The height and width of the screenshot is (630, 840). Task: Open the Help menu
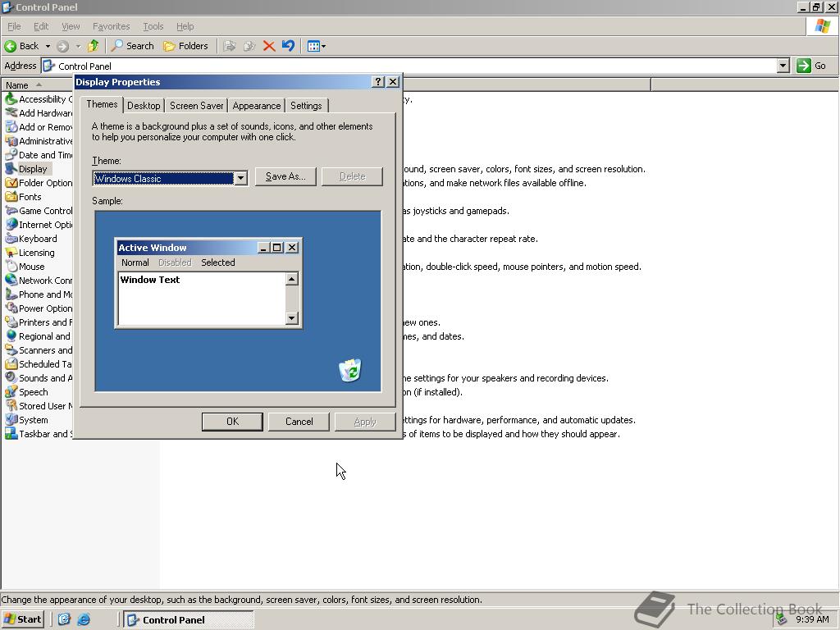click(x=185, y=26)
